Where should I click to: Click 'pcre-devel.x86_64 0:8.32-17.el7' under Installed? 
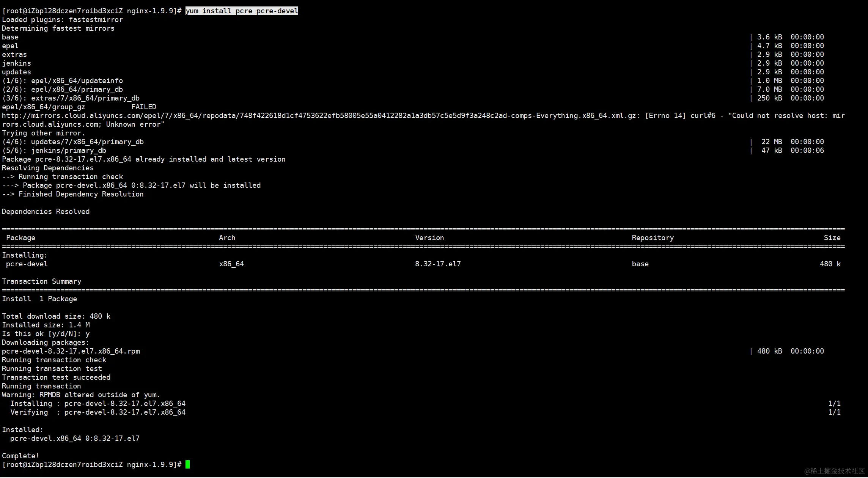tap(75, 439)
